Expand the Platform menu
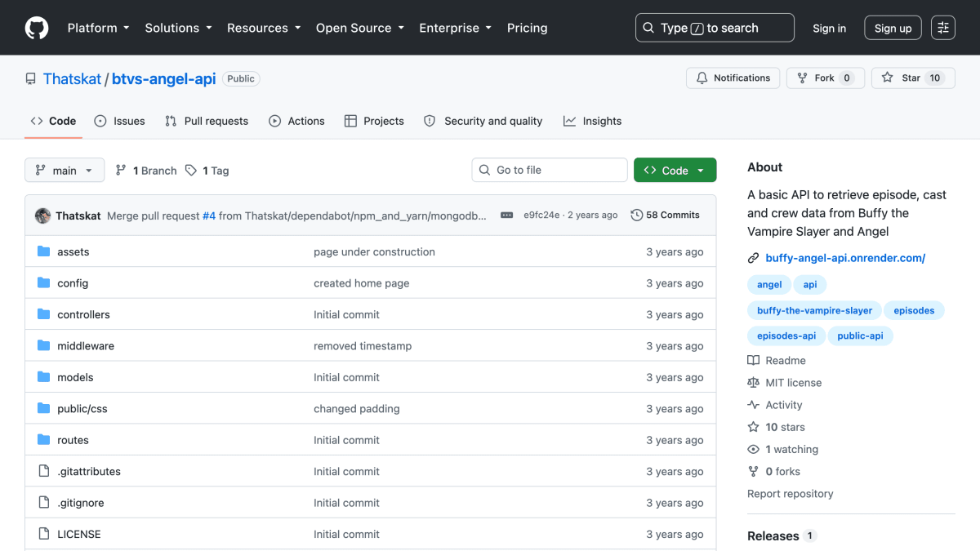Image resolution: width=980 pixels, height=551 pixels. (98, 28)
